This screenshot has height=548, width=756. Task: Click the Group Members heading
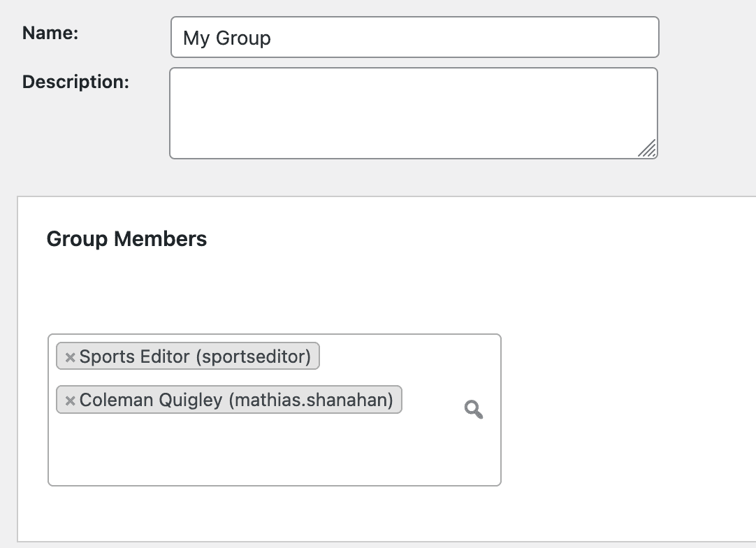coord(126,239)
